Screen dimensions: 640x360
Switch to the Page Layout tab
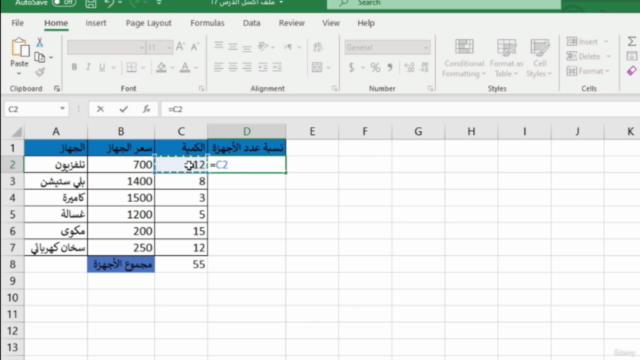click(149, 23)
